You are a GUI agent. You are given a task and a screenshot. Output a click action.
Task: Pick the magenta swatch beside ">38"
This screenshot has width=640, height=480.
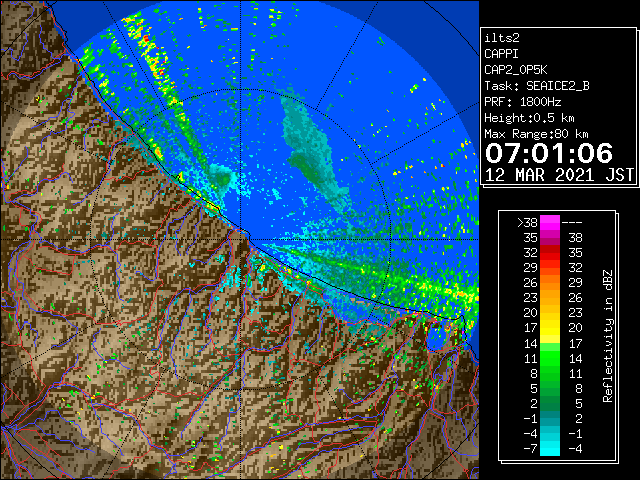[550, 223]
